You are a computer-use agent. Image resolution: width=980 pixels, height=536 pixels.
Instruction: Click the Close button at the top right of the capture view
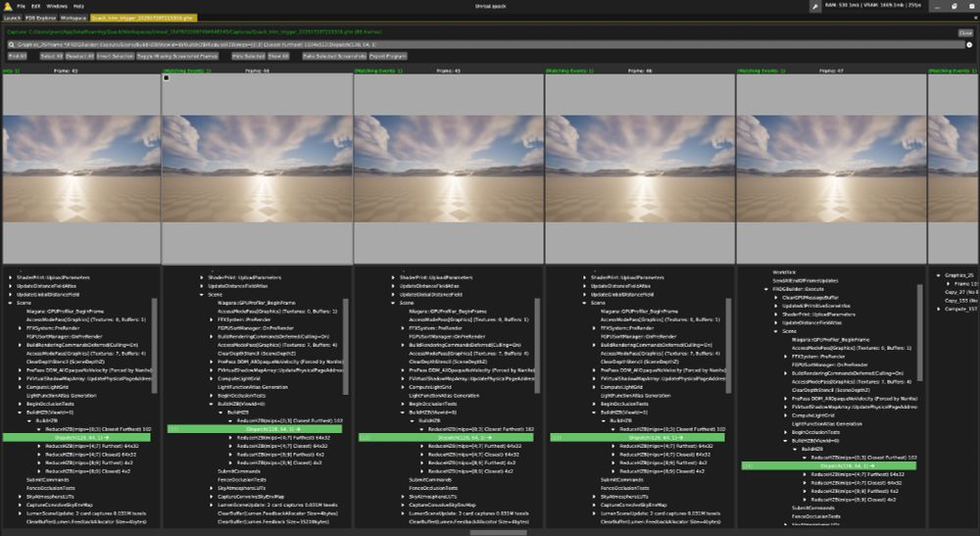coord(965,33)
